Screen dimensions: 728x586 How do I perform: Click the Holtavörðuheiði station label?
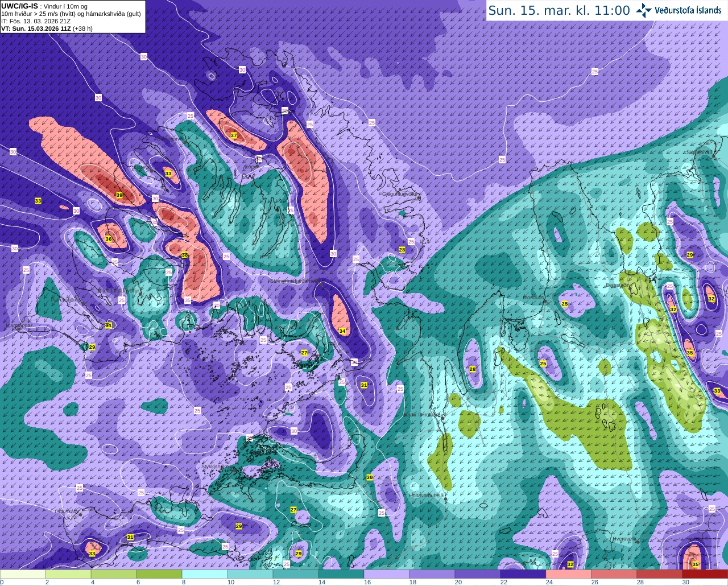tap(427, 496)
